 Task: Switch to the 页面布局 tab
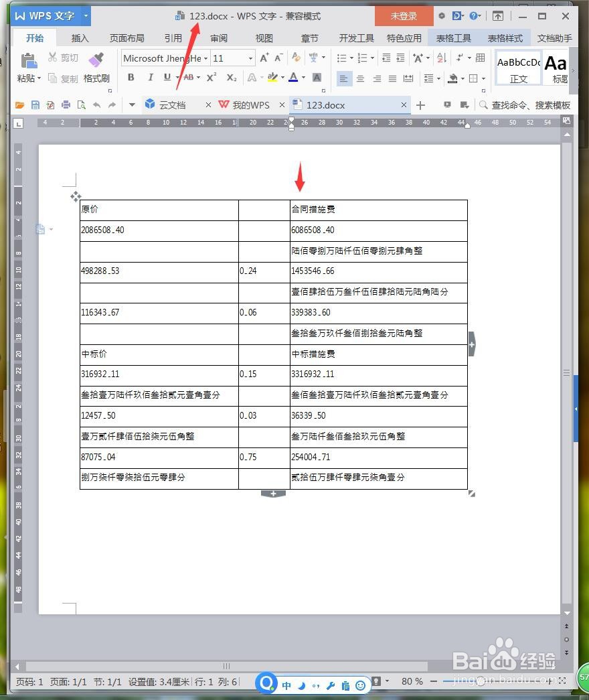(127, 38)
